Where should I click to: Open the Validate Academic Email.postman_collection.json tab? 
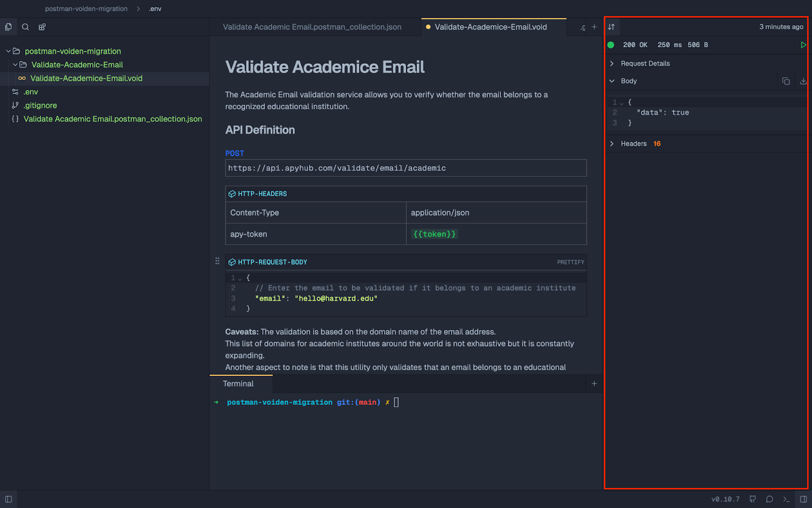pyautogui.click(x=312, y=27)
